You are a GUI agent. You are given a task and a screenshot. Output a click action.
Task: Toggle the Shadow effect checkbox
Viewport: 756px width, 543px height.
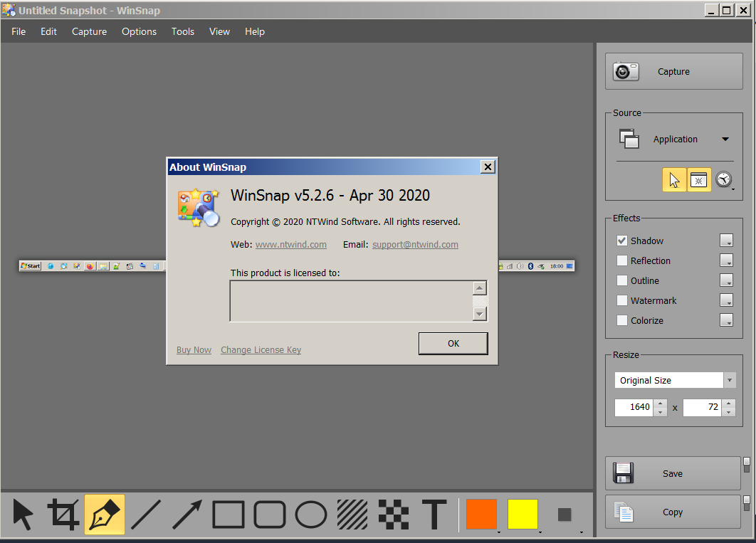click(x=622, y=241)
